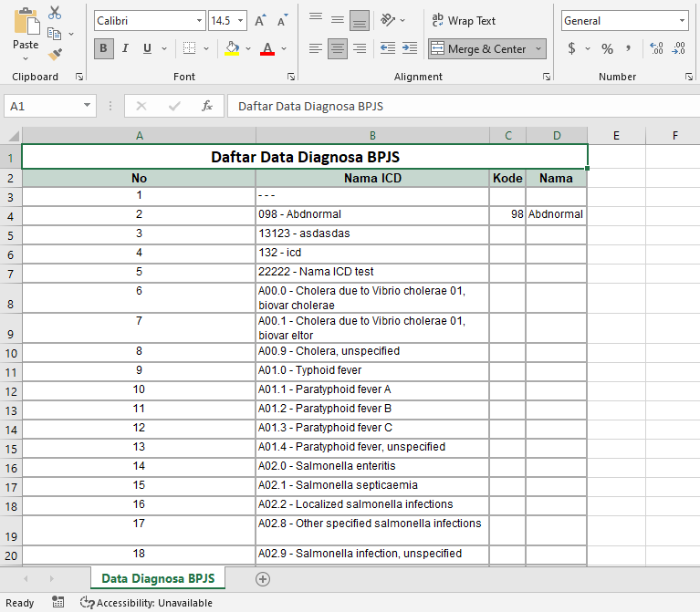Screen dimensions: 700x612
Task: Switch to the Data Diagnosa BPJS sheet tab
Action: [158, 578]
